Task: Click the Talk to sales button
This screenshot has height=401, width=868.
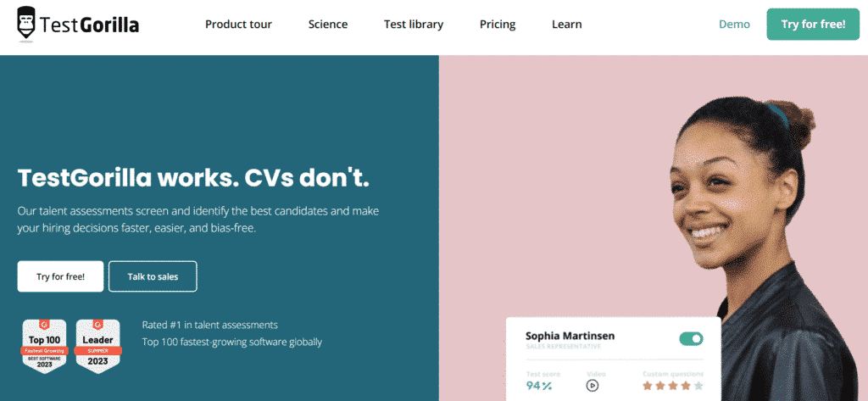Action: click(153, 276)
